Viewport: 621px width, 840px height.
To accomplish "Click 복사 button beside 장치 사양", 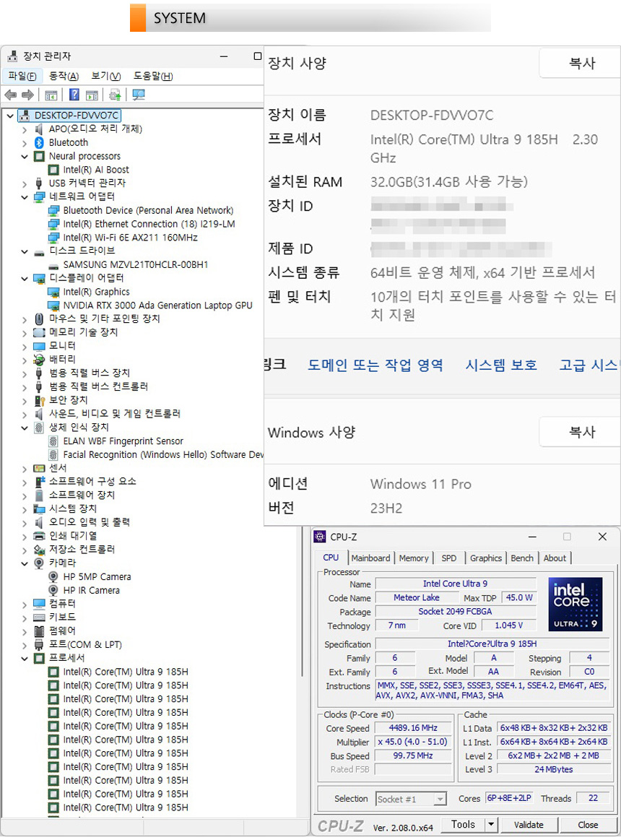I will coord(581,63).
